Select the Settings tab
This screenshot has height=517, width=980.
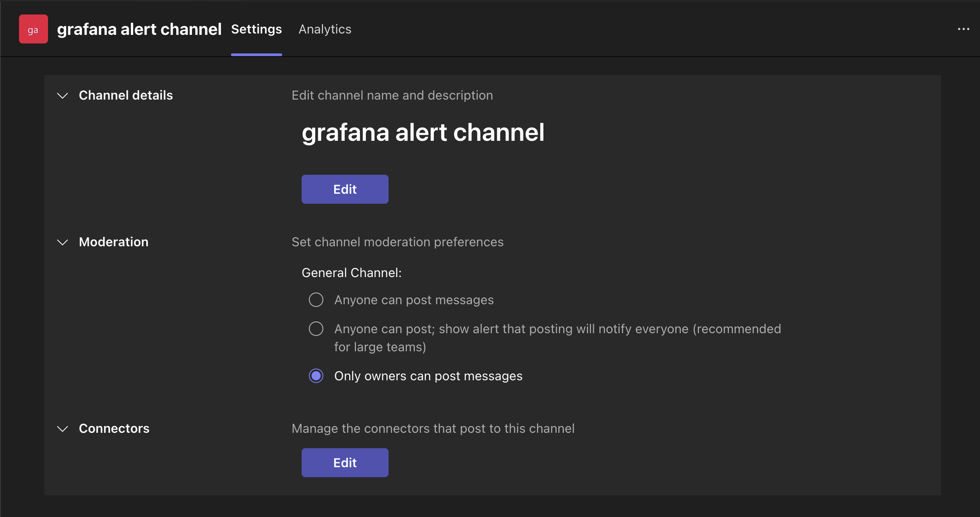tap(256, 29)
